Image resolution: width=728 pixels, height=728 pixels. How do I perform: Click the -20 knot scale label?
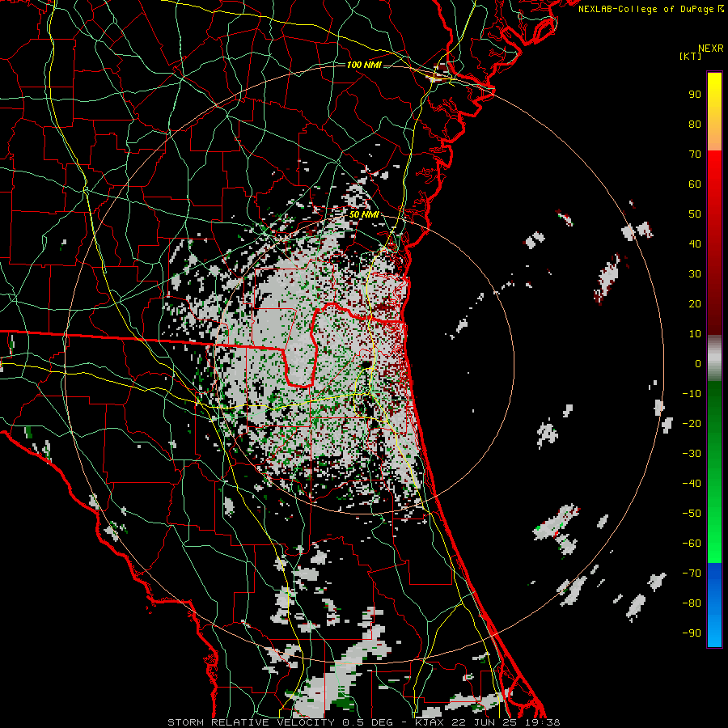coord(692,423)
